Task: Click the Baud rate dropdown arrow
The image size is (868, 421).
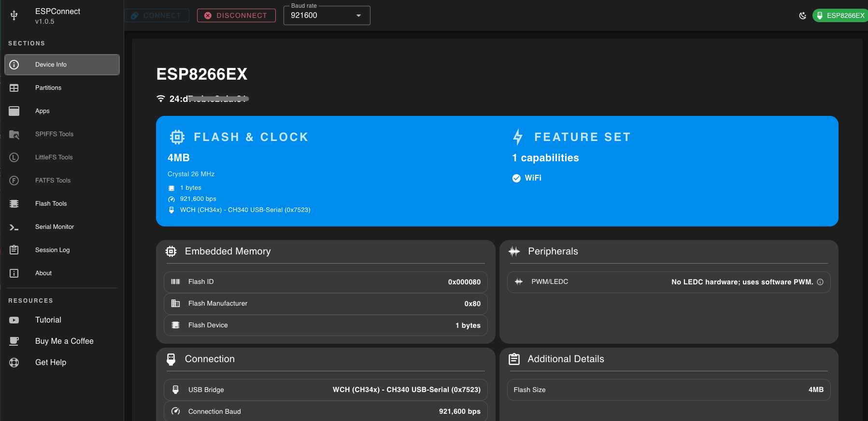Action: pyautogui.click(x=358, y=15)
